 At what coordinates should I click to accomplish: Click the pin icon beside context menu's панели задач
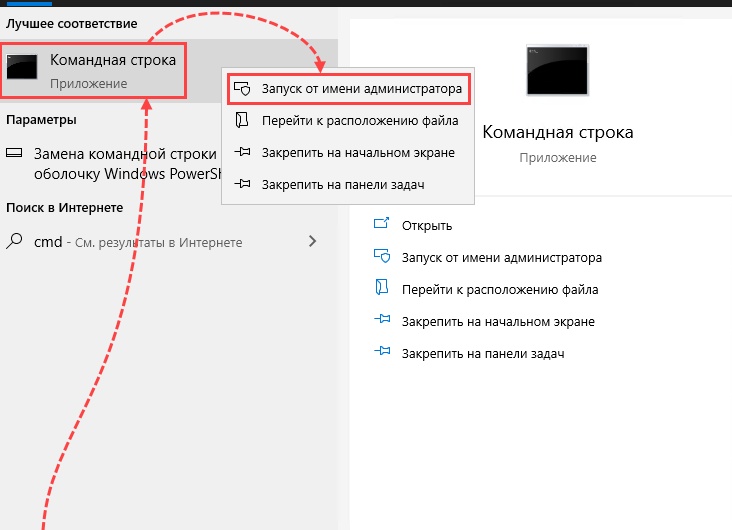click(242, 184)
